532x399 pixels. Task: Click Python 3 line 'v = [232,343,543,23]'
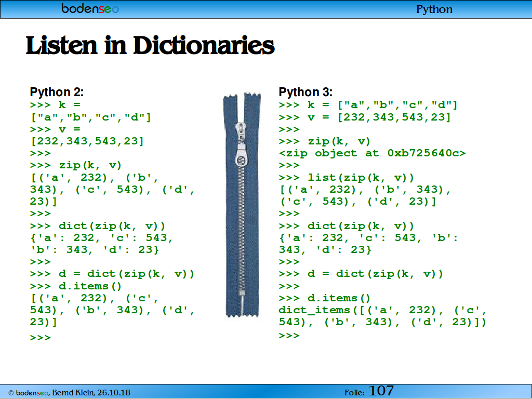tap(379, 117)
